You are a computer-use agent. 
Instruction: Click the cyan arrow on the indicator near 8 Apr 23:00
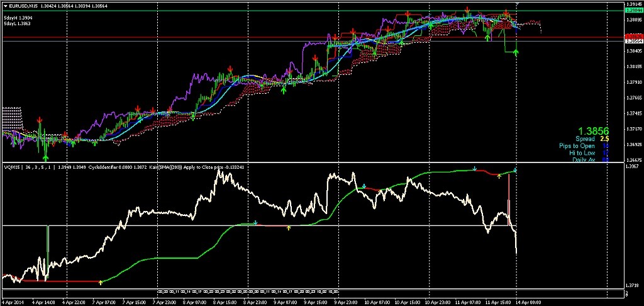pyautogui.click(x=255, y=222)
